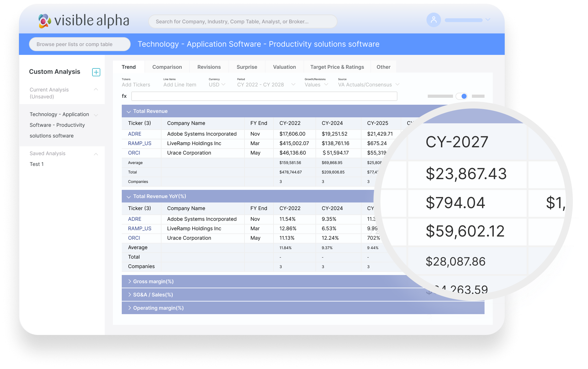Open ADRE ticker link in Total Revenue table
Image resolution: width=588 pixels, height=369 pixels.
click(x=135, y=134)
